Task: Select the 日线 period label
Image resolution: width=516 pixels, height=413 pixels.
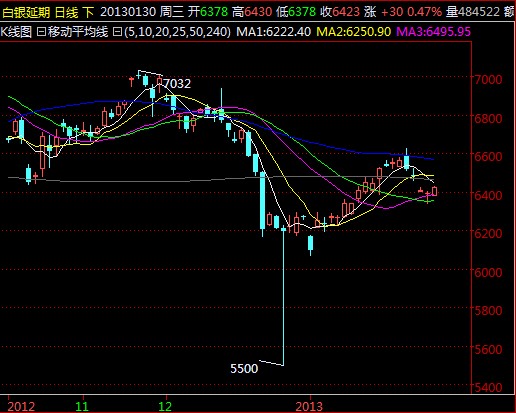Action: [x=66, y=13]
